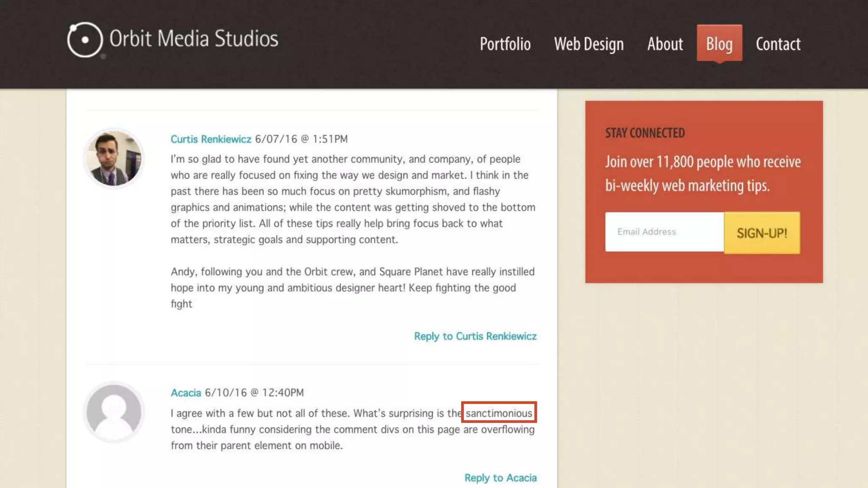
Task: Click the 6/07/16 @ 1:51PM comment timestamp
Action: click(x=301, y=139)
